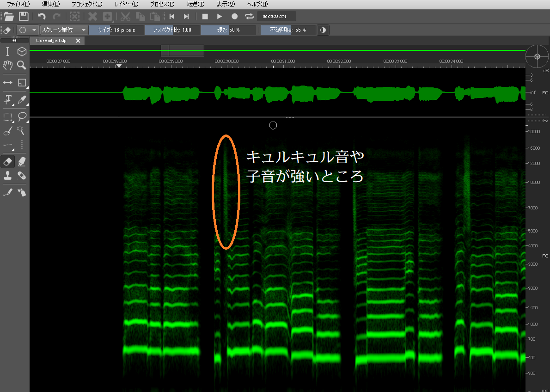Click the copy icon in toolbar
The width and height of the screenshot is (550, 392).
coord(141,17)
